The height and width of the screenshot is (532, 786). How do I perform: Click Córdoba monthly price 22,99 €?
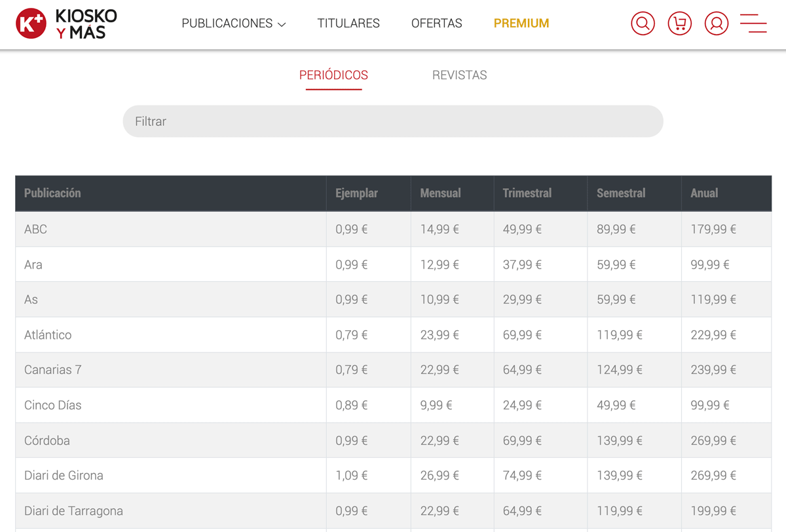[440, 440]
